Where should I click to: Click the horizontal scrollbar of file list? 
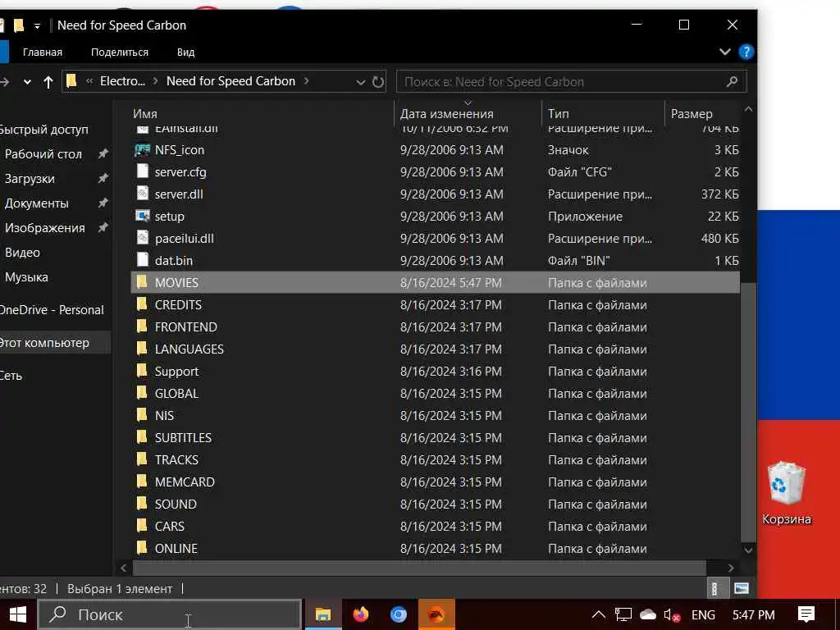point(419,568)
